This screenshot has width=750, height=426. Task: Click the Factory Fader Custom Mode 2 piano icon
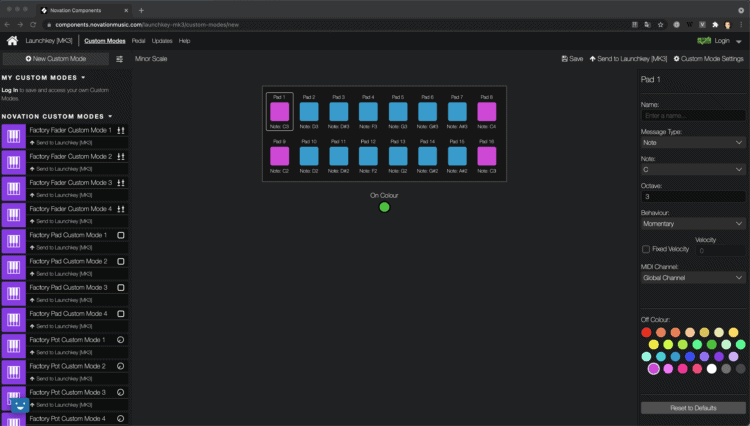(13, 163)
